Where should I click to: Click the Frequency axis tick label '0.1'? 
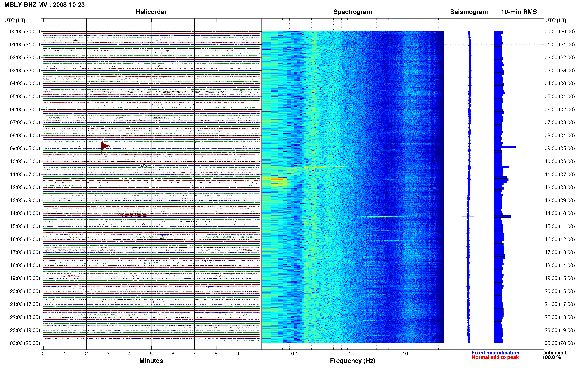[295, 354]
